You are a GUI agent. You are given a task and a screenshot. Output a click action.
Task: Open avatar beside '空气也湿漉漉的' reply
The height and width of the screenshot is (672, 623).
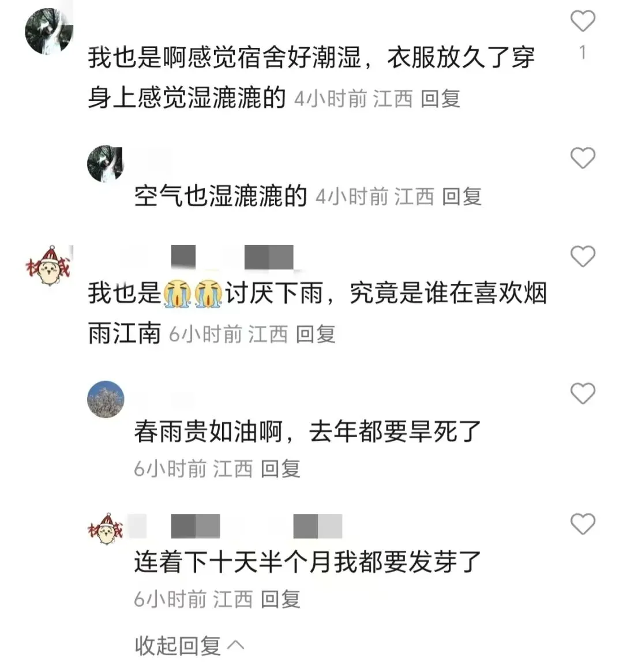pos(105,164)
